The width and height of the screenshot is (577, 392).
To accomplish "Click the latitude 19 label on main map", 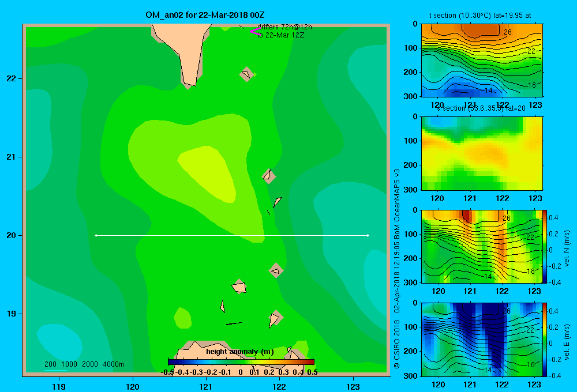I will [12, 314].
